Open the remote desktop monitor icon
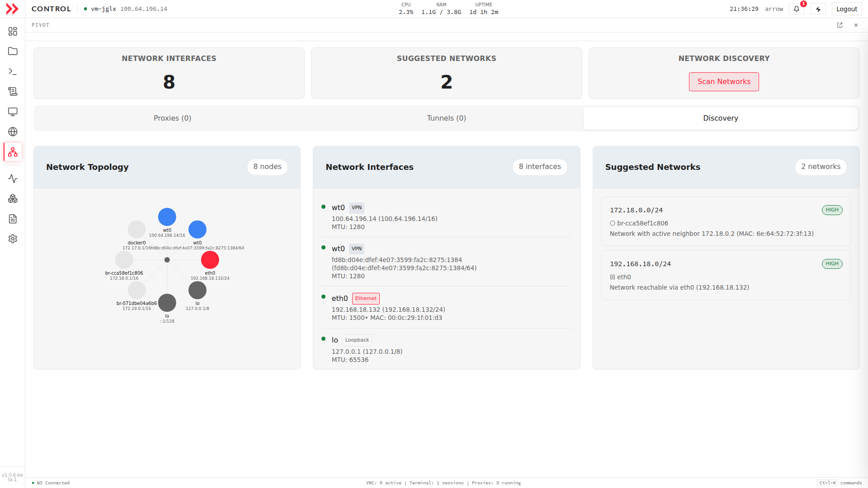This screenshot has height=488, width=868. click(13, 112)
